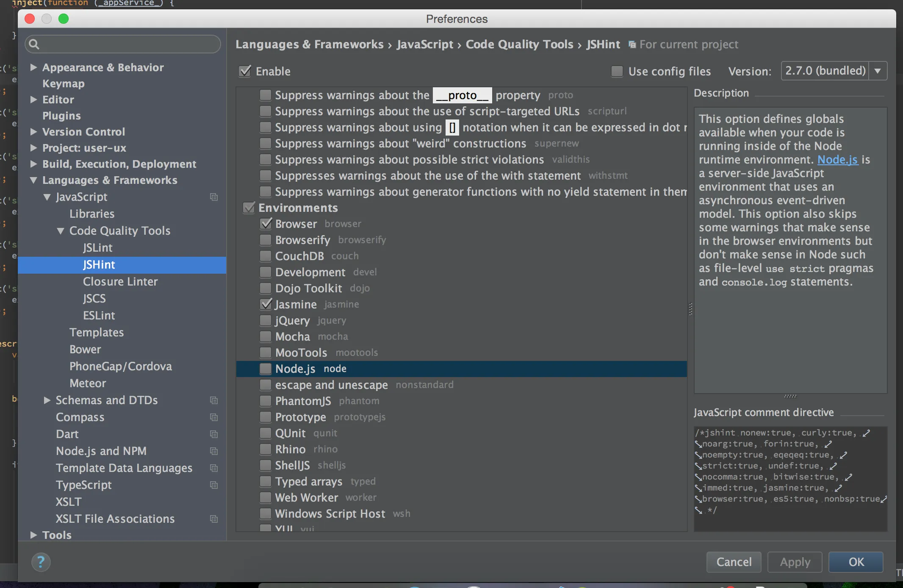Click the JSLint sidebar icon
Image resolution: width=903 pixels, height=588 pixels.
click(97, 247)
